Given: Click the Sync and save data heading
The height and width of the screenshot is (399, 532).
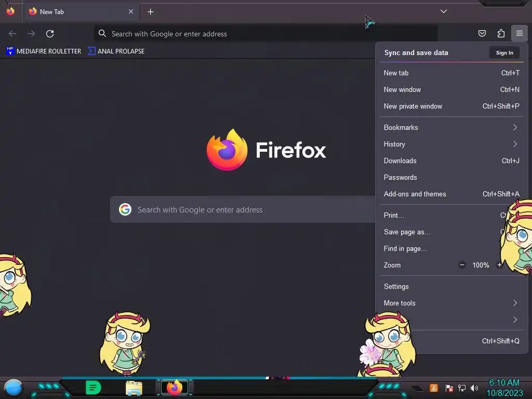Looking at the screenshot, I should pyautogui.click(x=416, y=52).
